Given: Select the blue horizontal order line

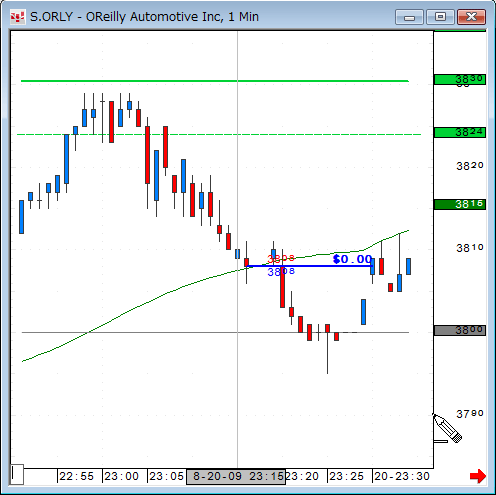Looking at the screenshot, I should (x=310, y=266).
